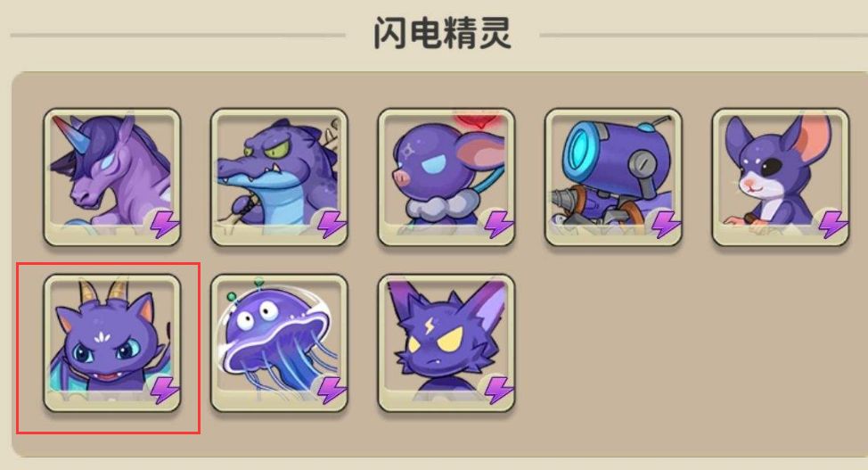The width and height of the screenshot is (868, 470).
Task: Tap lightning icon on cannon card
Action: (666, 225)
